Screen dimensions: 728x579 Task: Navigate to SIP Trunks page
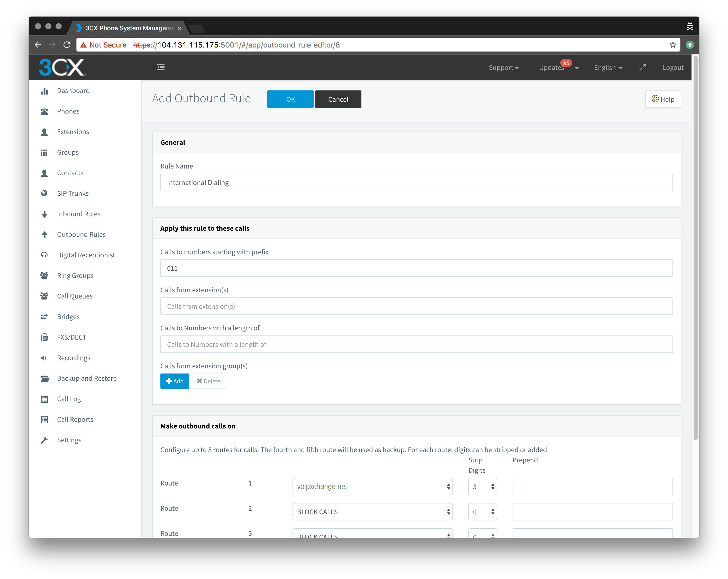pos(73,193)
